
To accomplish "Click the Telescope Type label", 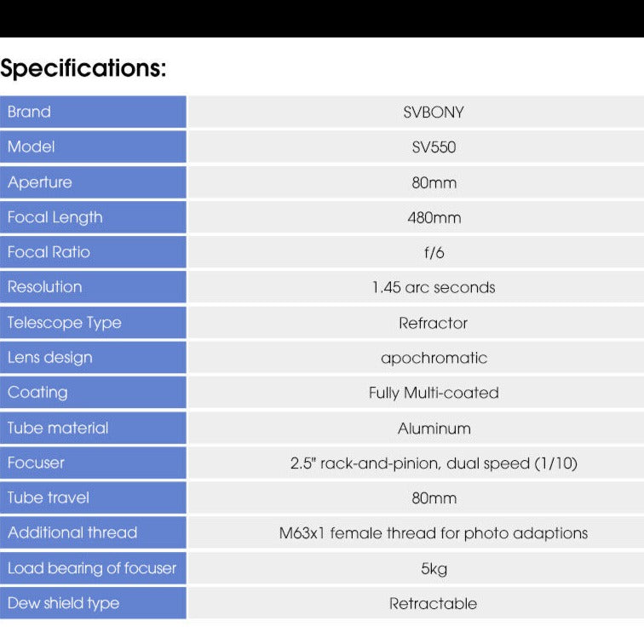I will pos(65,322).
